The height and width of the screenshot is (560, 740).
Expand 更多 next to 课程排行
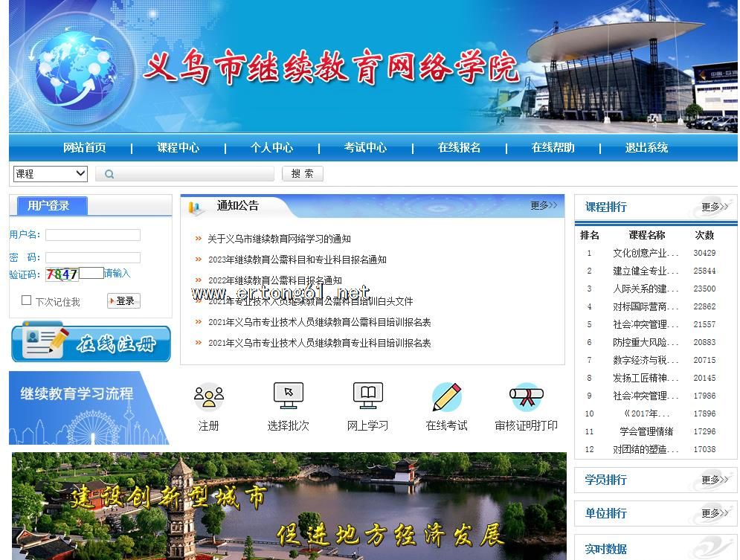tap(714, 207)
